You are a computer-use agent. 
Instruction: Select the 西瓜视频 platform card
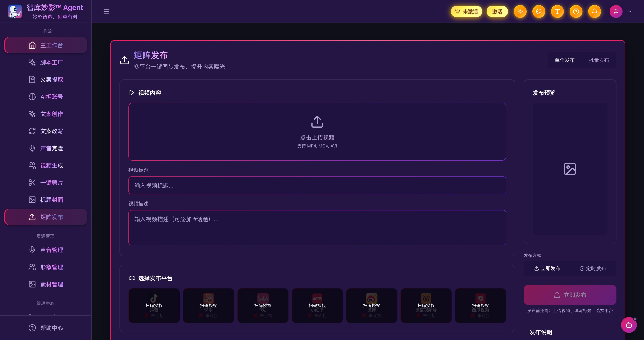(x=480, y=305)
